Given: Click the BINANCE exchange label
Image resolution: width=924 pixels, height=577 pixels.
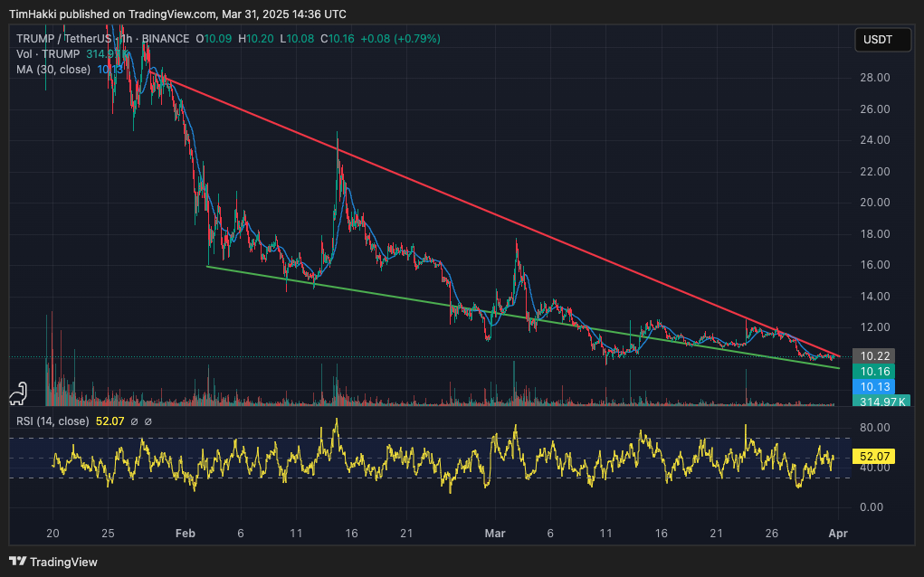Looking at the screenshot, I should pyautogui.click(x=166, y=39).
